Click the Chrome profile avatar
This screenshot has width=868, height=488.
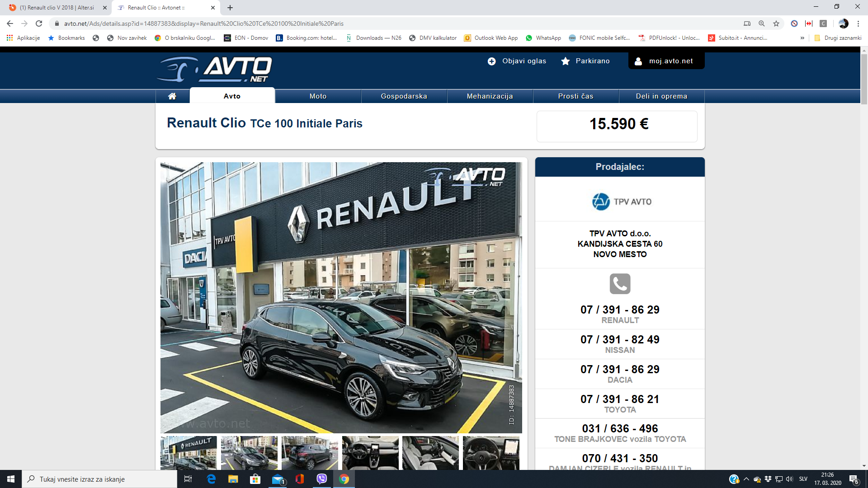click(x=843, y=23)
